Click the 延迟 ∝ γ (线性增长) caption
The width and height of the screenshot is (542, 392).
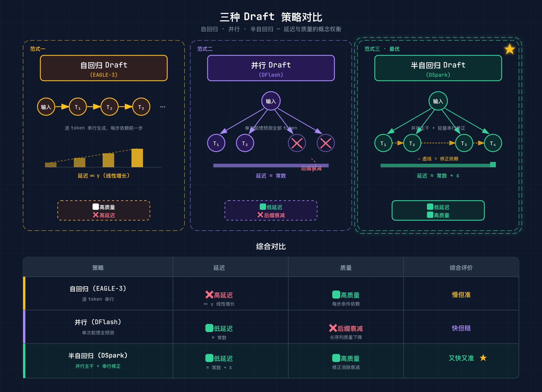pyautogui.click(x=104, y=176)
